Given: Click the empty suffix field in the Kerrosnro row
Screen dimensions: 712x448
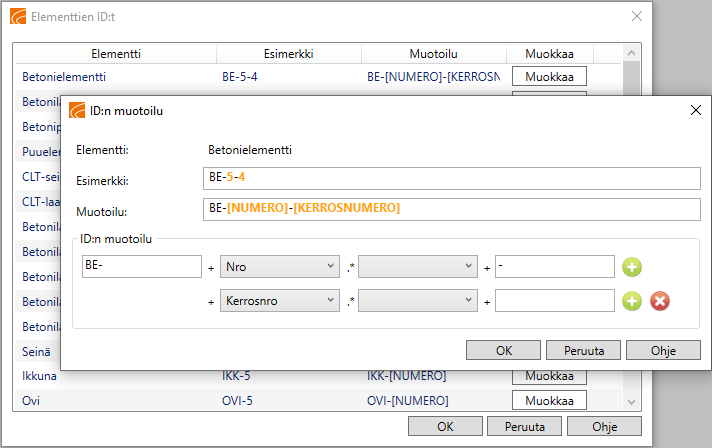Looking at the screenshot, I should click(554, 301).
